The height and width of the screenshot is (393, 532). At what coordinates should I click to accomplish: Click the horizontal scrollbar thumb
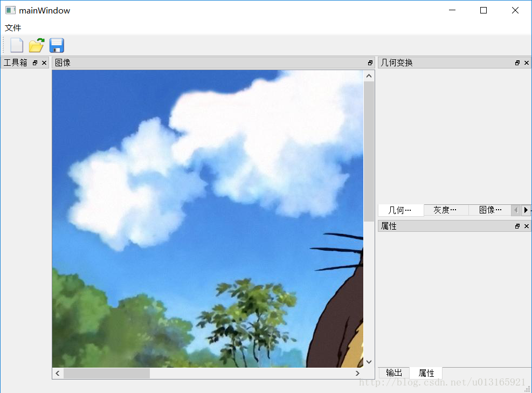pyautogui.click(x=107, y=373)
